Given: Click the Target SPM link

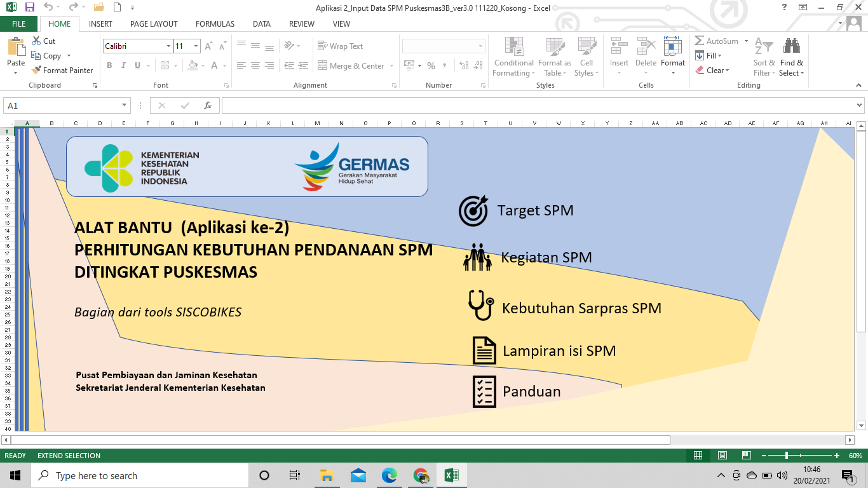Looking at the screenshot, I should click(535, 210).
